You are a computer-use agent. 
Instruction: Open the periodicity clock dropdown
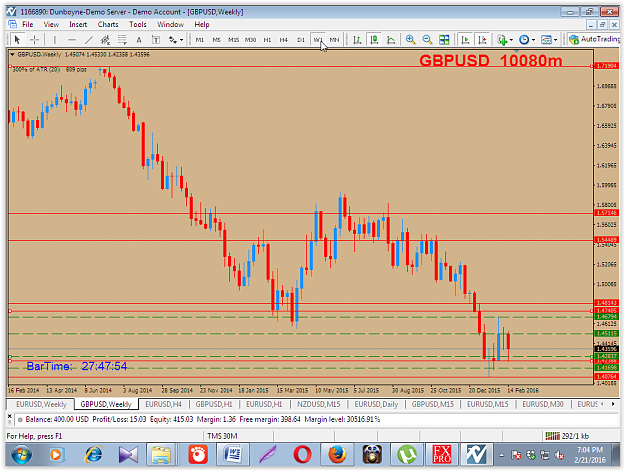coord(527,39)
